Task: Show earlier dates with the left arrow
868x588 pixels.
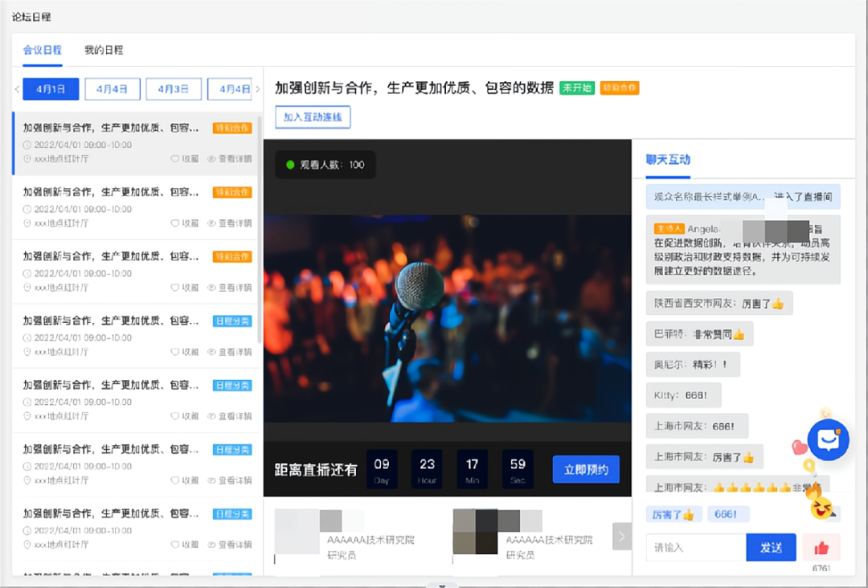Action: pos(17,88)
